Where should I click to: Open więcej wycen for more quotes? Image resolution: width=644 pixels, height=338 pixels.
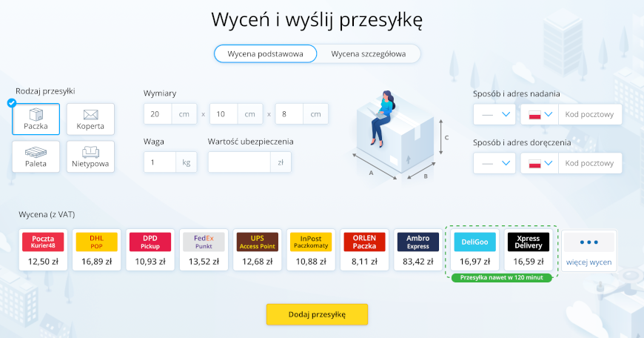pyautogui.click(x=589, y=251)
